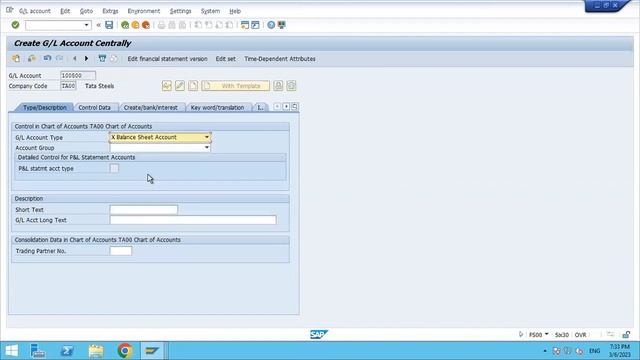Open the SAP window menu icon

[x=9, y=10]
